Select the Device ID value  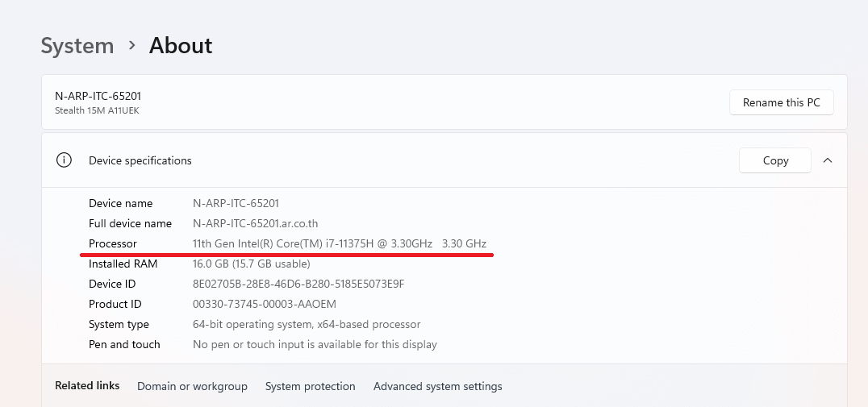pos(298,284)
